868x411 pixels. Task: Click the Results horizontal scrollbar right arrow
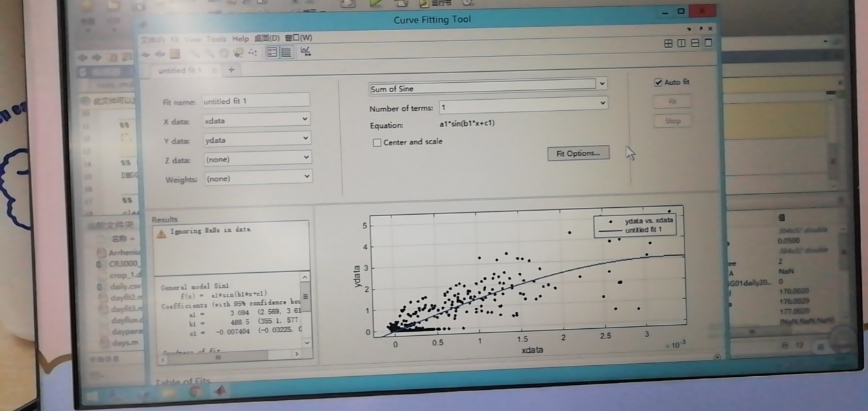point(296,354)
